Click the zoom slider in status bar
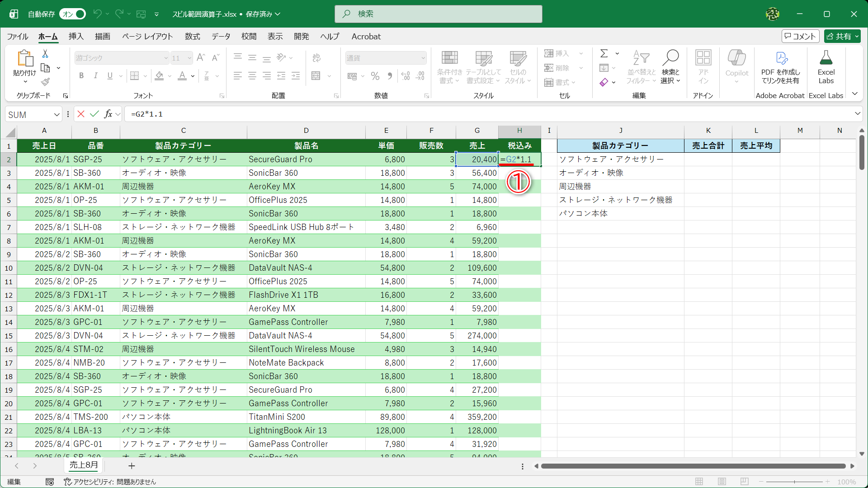 (794, 482)
